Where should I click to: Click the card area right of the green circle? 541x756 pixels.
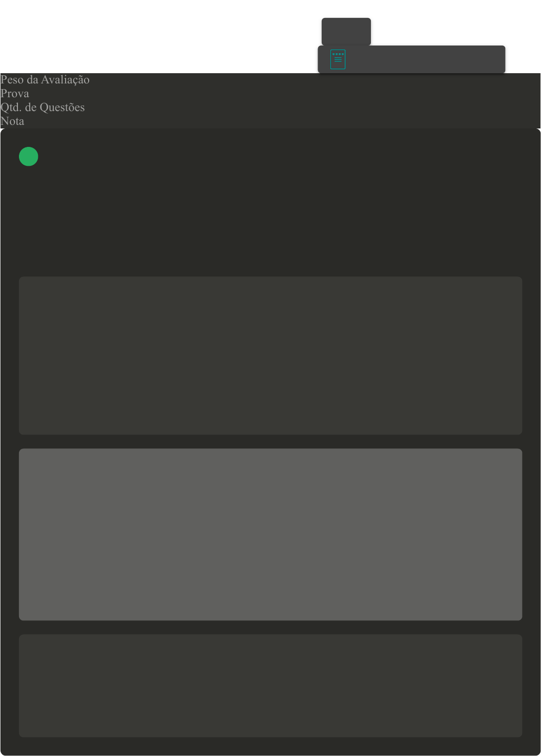click(x=281, y=157)
